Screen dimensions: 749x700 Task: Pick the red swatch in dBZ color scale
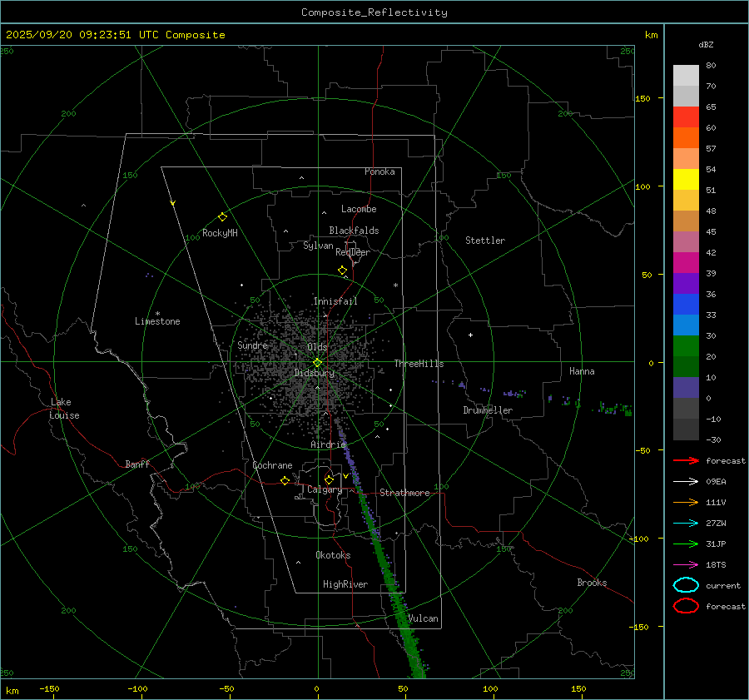[686, 117]
